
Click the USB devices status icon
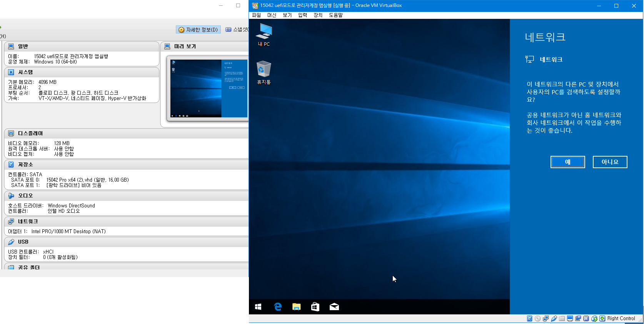[554, 319]
